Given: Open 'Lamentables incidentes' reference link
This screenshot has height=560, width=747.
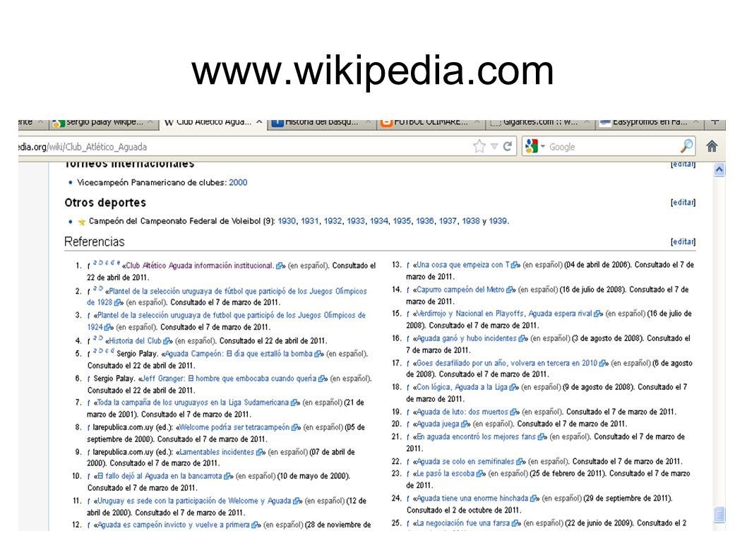Looking at the screenshot, I should [x=217, y=452].
